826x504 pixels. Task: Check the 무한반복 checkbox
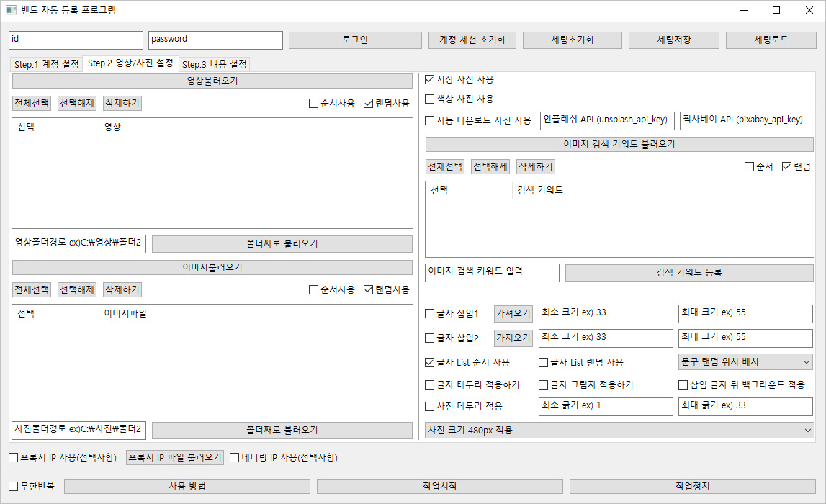click(13, 486)
